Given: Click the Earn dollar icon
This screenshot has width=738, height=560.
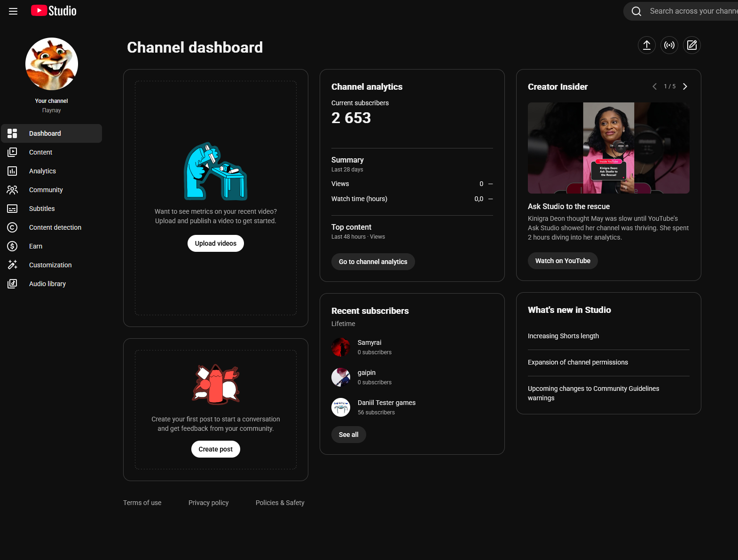Looking at the screenshot, I should [12, 246].
